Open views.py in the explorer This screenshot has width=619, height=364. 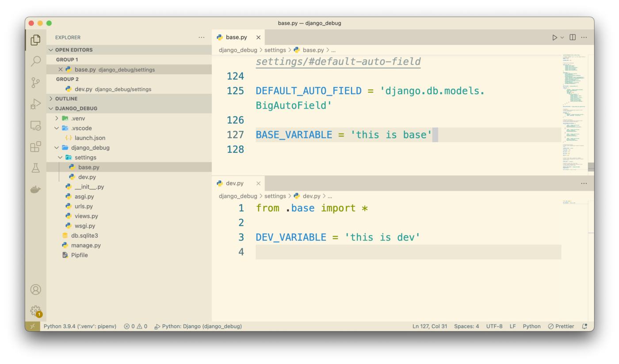(129, 216)
